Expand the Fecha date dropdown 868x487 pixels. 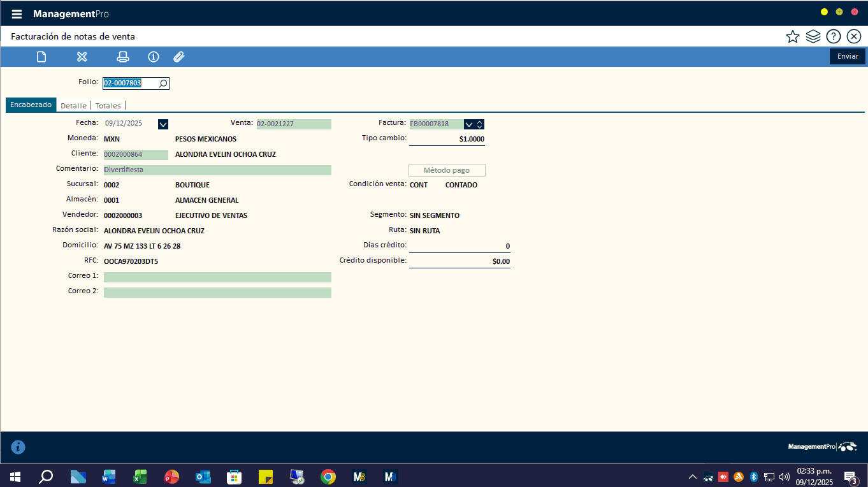point(163,124)
